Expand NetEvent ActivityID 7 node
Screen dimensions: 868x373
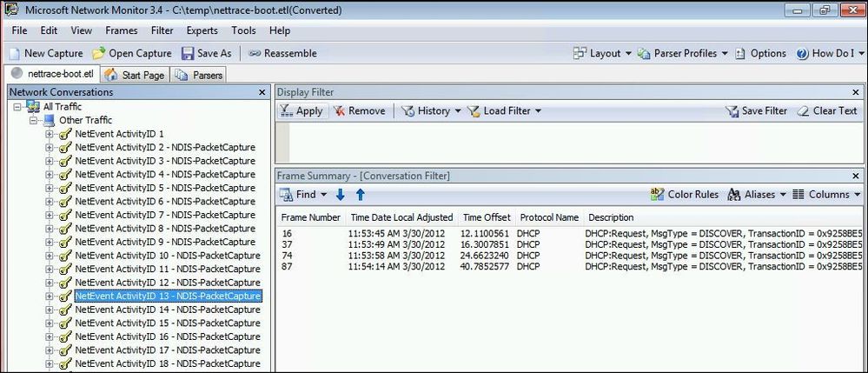click(50, 215)
